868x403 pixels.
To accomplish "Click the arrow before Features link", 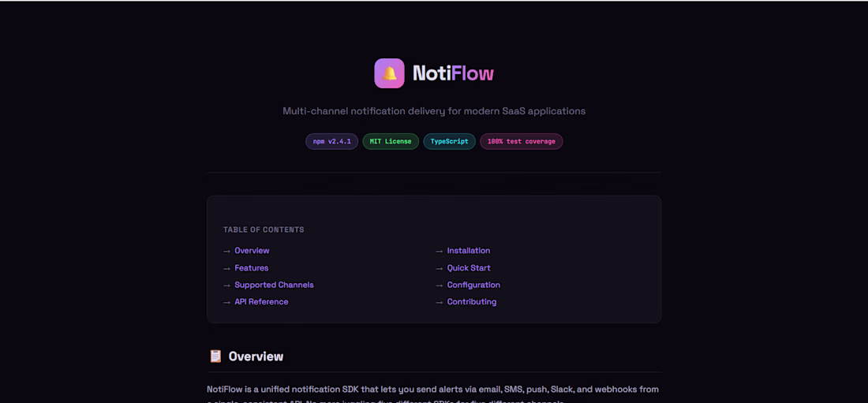I will coord(226,268).
